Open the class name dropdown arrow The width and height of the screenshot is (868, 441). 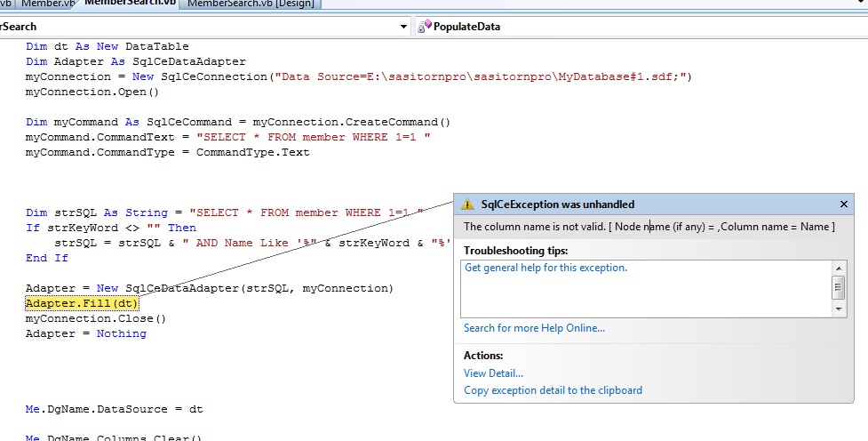click(x=403, y=27)
